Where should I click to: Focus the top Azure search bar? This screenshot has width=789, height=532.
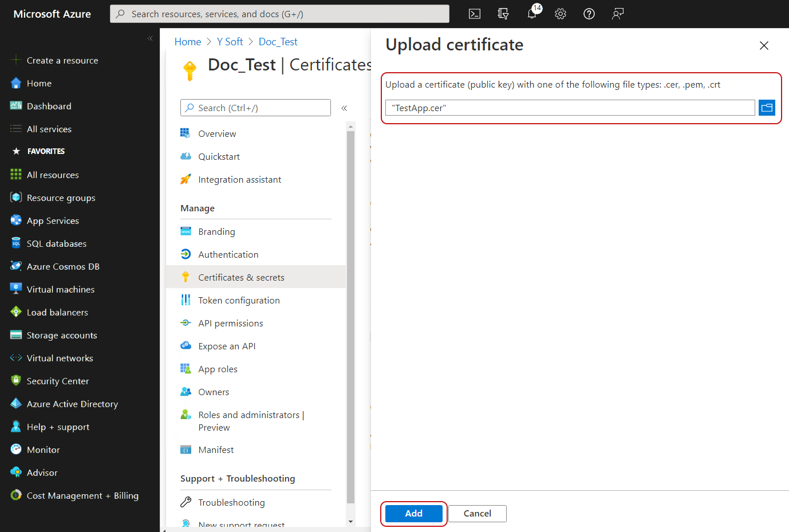tap(279, 14)
